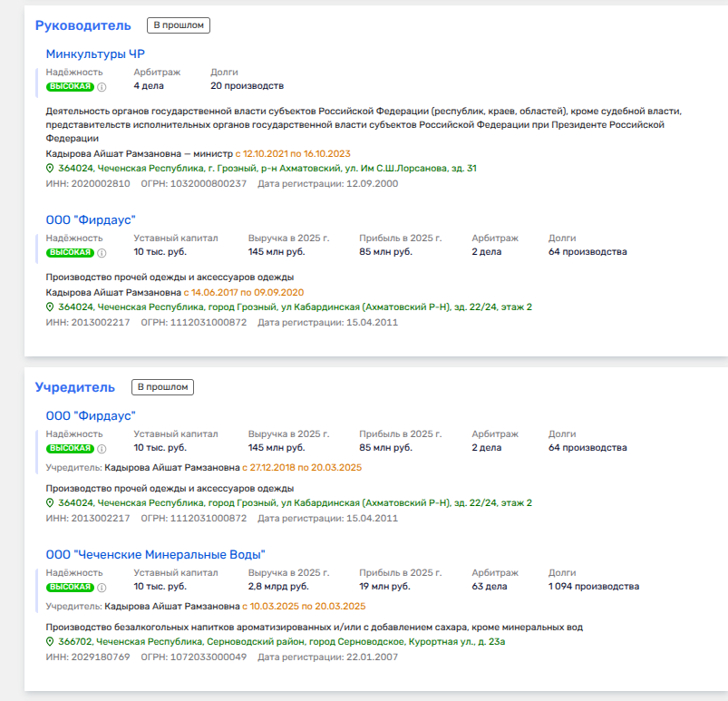Image resolution: width=728 pixels, height=701 pixels.
Task: Click the Минкультуры ЧР address ending зд. 31
Action: (x=267, y=168)
